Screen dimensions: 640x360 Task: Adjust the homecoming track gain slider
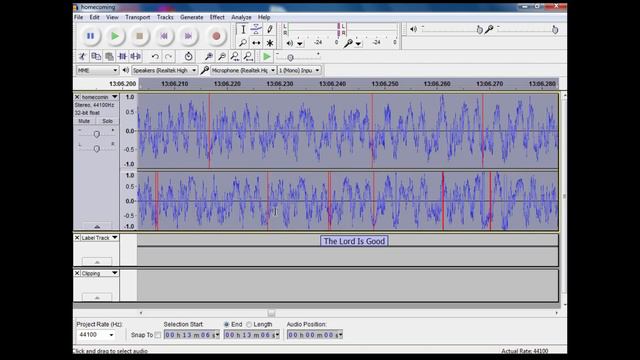[x=96, y=134]
